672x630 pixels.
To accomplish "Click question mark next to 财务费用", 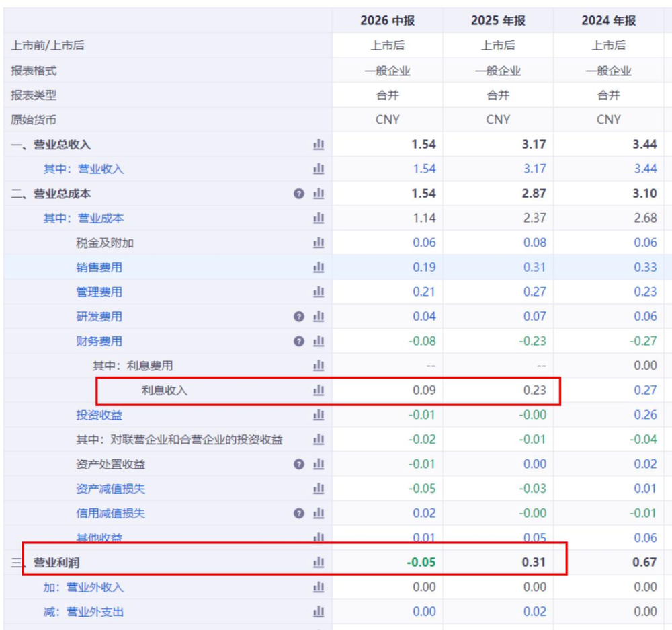I will [299, 341].
